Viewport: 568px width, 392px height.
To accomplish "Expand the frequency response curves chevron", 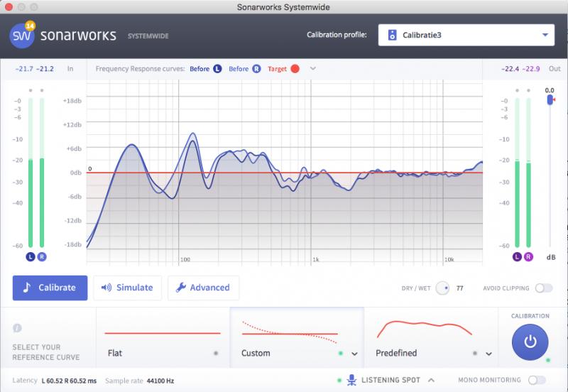I will tap(313, 68).
